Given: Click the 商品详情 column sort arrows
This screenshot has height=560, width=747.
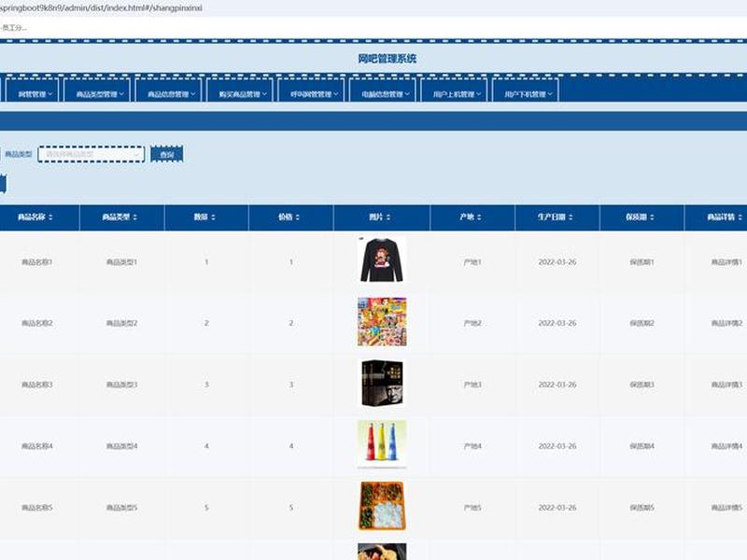Looking at the screenshot, I should tap(740, 217).
